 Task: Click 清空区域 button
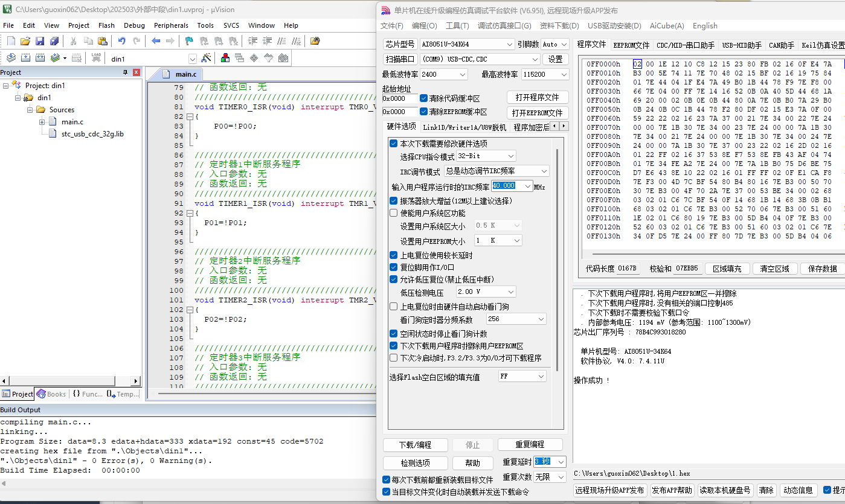click(x=774, y=269)
